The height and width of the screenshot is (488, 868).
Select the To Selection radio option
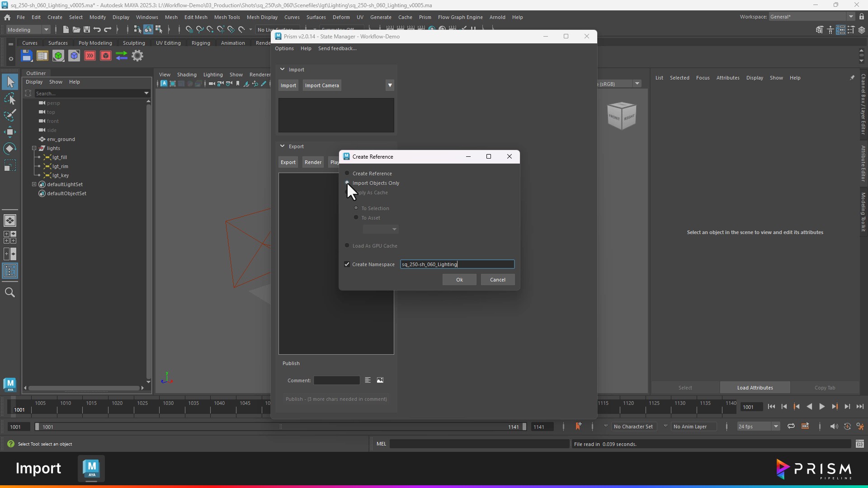click(356, 208)
